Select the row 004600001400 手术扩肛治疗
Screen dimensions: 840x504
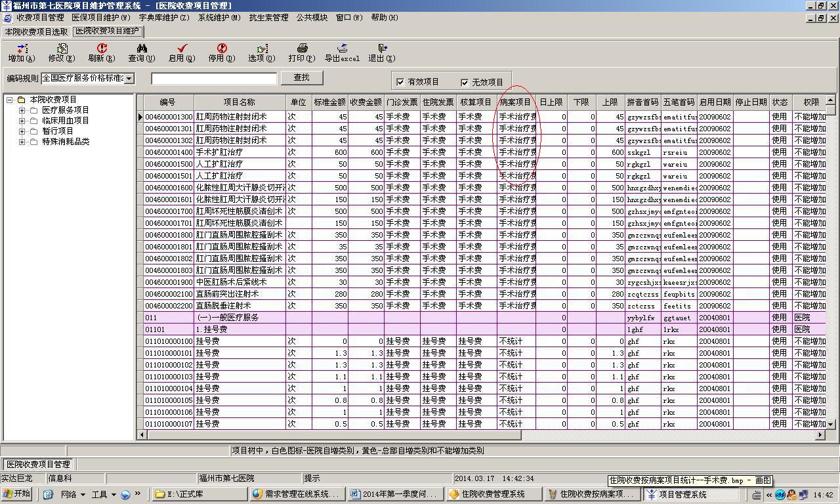484,152
